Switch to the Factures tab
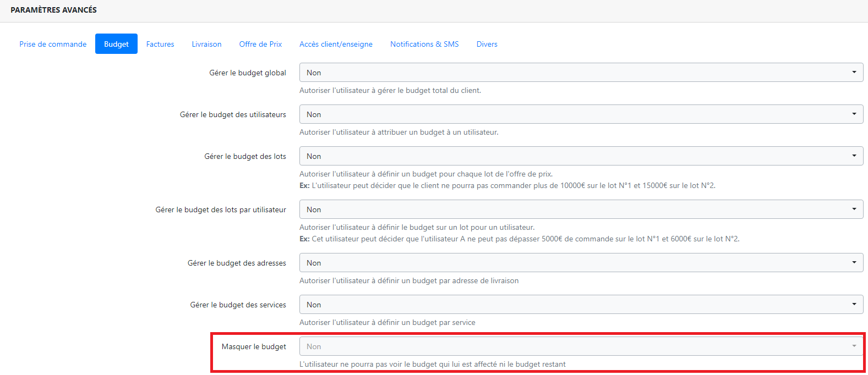Screen dimensions: 868x375 [160, 44]
